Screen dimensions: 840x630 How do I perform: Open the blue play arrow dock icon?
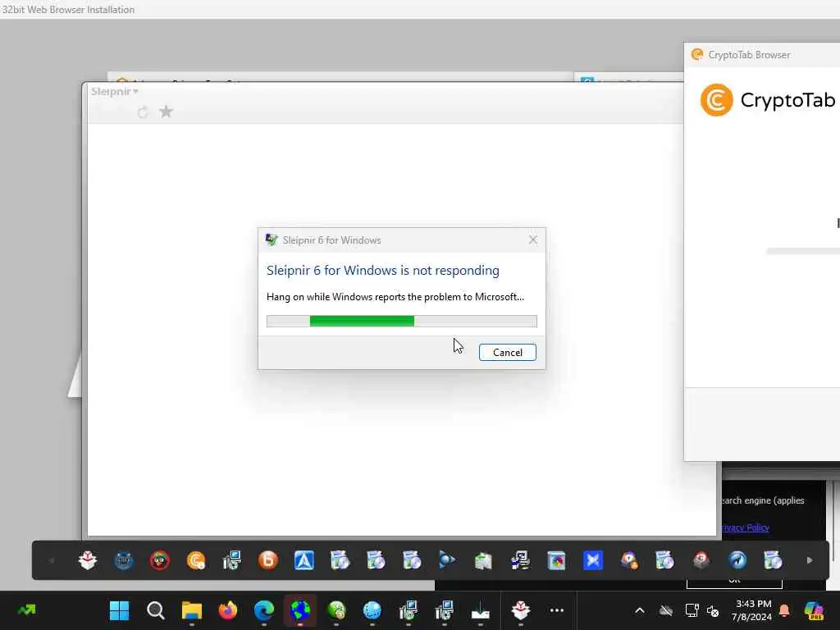pyautogui.click(x=447, y=560)
